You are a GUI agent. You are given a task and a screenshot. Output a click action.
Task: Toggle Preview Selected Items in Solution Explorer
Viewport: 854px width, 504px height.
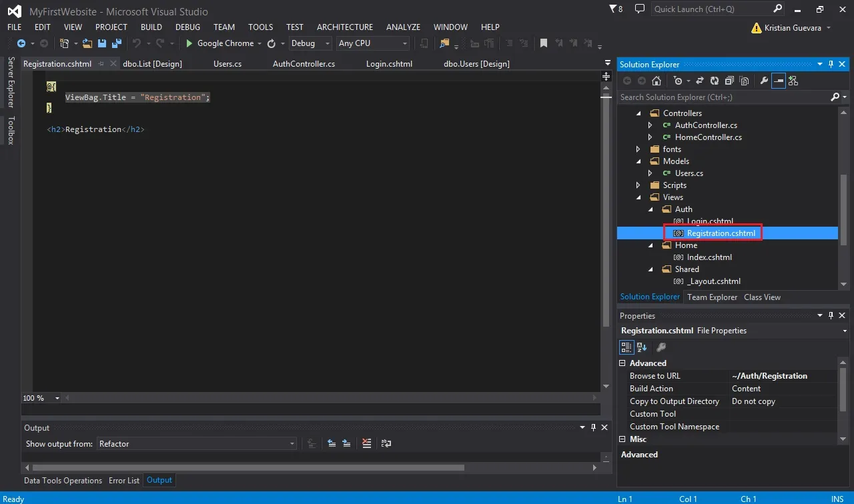(779, 81)
